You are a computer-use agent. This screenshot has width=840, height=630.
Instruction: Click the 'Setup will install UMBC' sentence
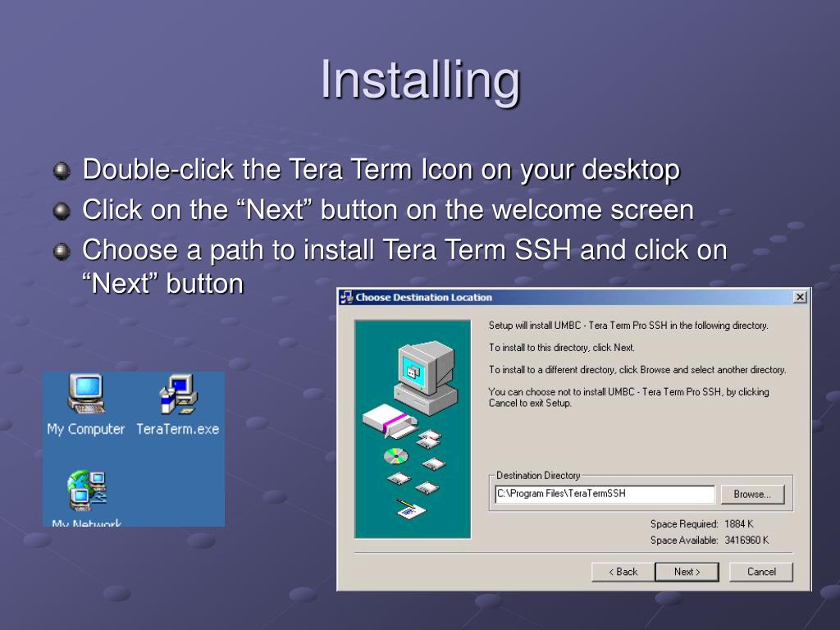628,325
